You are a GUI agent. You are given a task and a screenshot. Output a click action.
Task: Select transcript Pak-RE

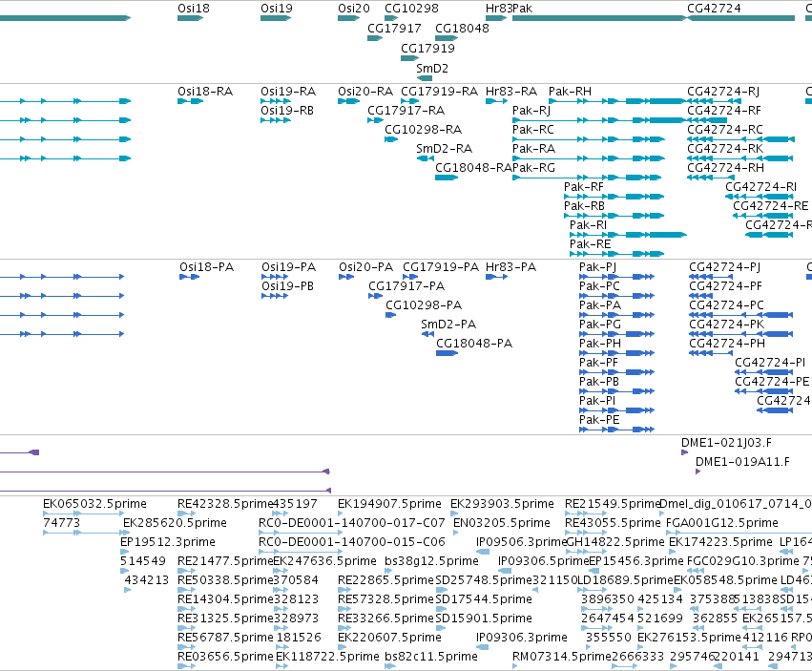[x=616, y=254]
